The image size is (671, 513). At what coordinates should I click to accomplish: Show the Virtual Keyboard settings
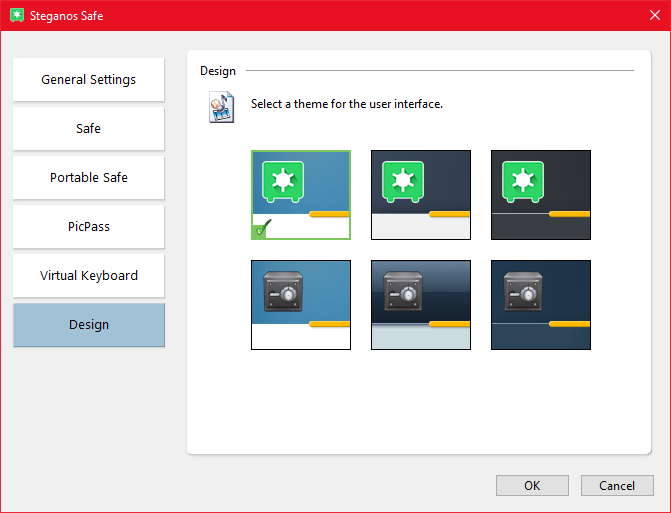89,276
